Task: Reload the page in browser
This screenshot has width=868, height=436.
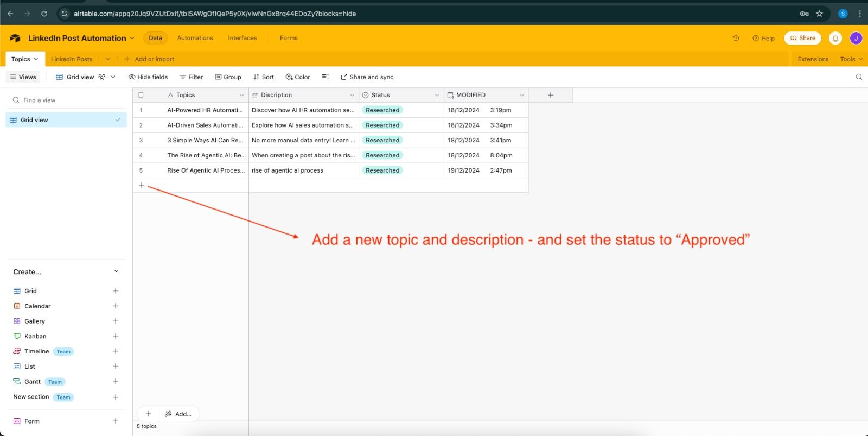Action: coord(44,14)
